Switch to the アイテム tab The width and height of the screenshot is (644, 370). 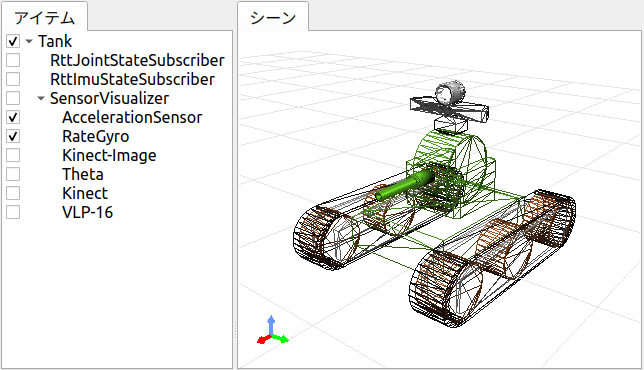pyautogui.click(x=44, y=18)
